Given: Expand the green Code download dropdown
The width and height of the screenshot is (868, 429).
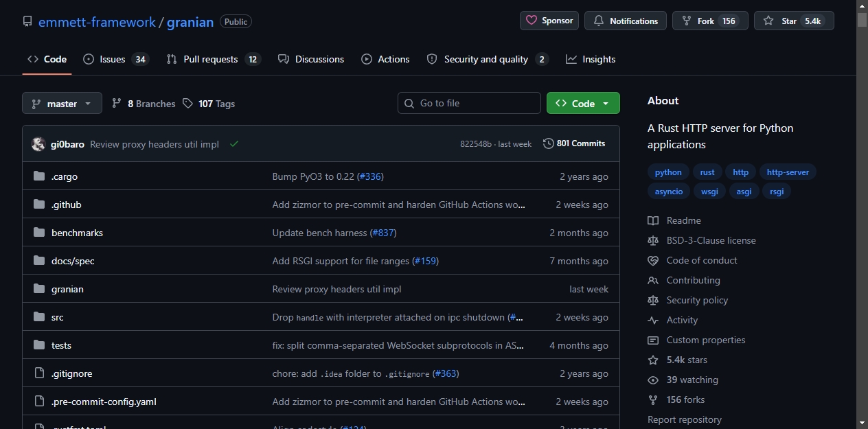Looking at the screenshot, I should point(583,103).
